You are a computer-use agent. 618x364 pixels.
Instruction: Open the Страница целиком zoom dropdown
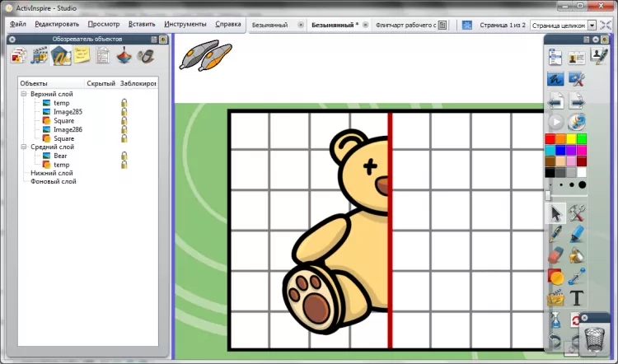click(x=592, y=26)
